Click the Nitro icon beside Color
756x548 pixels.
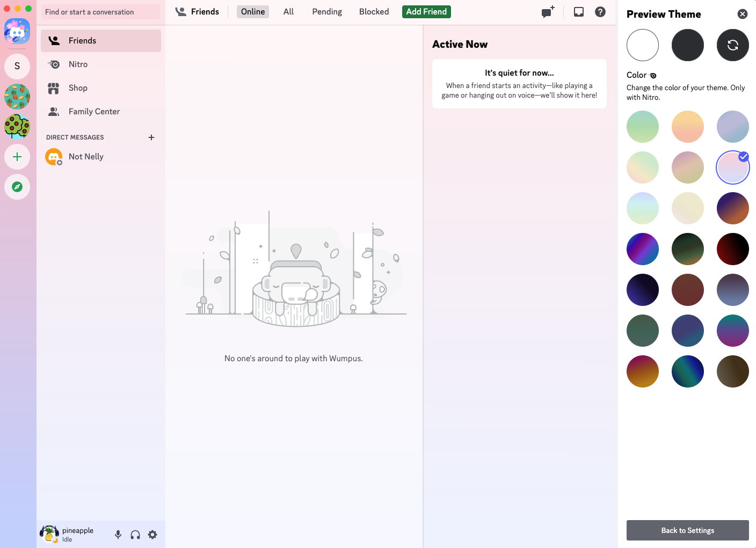click(653, 76)
